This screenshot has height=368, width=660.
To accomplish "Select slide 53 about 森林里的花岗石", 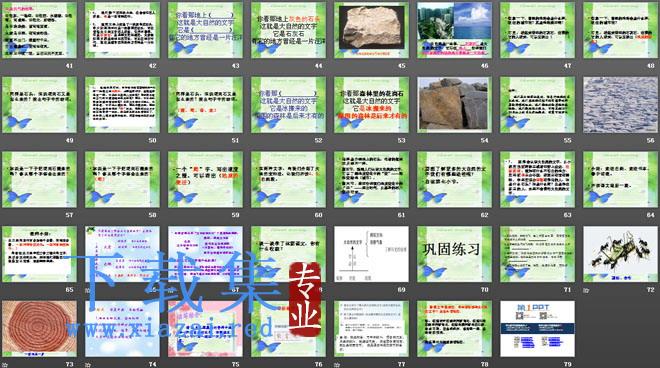I will point(371,105).
